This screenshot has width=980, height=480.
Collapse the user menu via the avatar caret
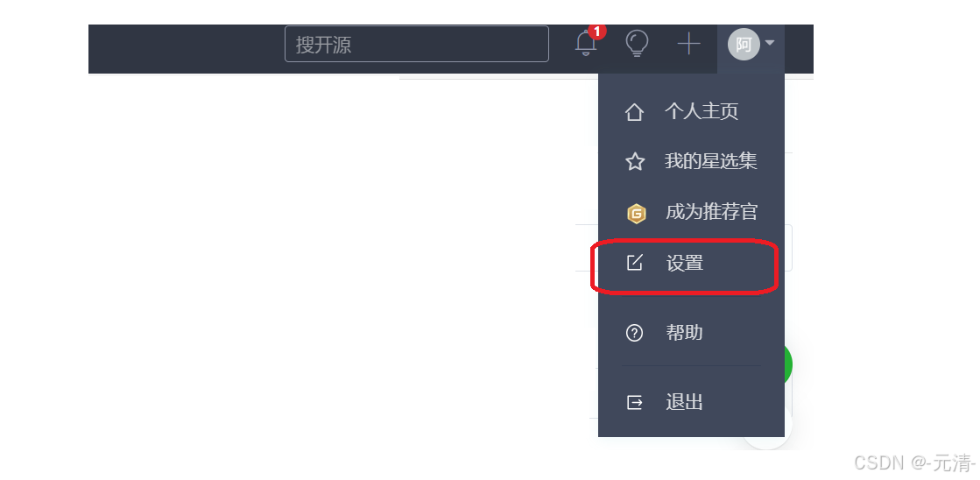(770, 43)
